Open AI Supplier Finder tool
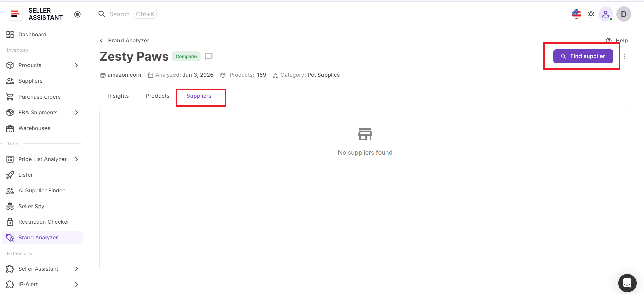The width and height of the screenshot is (644, 294). 42,190
